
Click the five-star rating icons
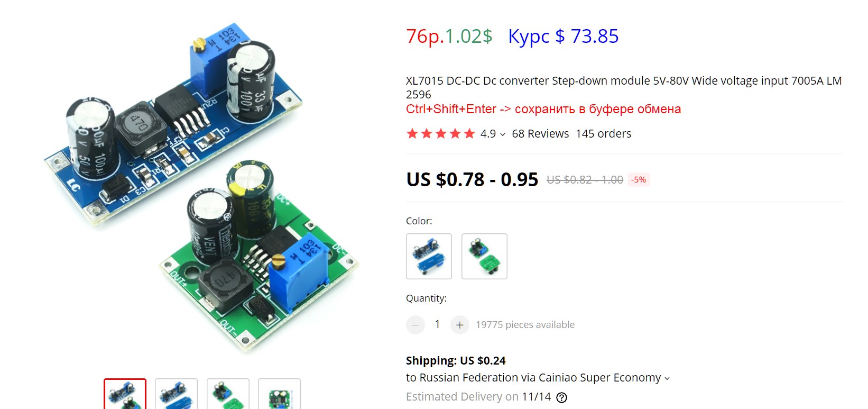pyautogui.click(x=441, y=134)
